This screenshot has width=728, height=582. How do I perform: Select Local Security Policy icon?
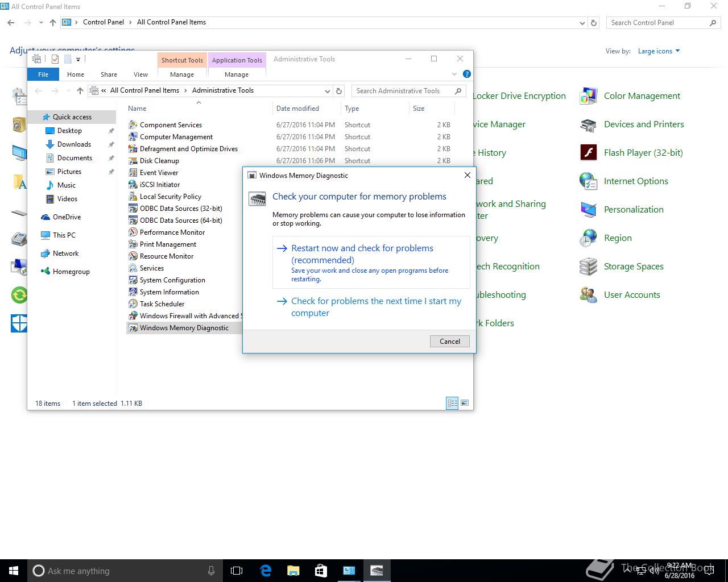pos(133,197)
